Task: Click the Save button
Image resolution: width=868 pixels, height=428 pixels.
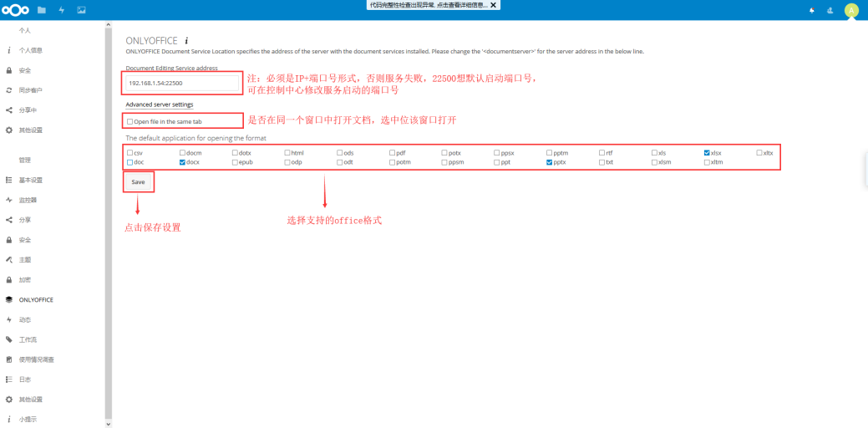Action: [138, 181]
